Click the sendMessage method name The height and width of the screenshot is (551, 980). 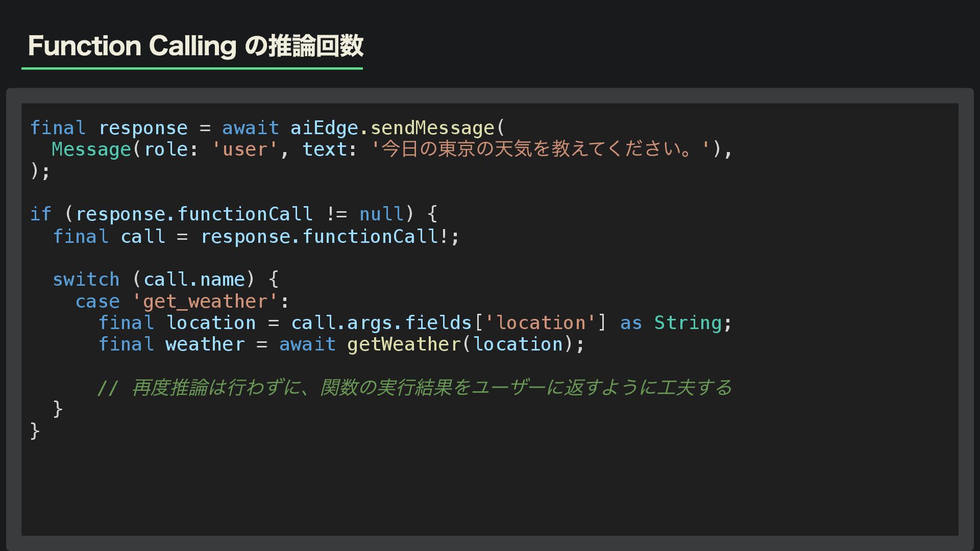(432, 128)
